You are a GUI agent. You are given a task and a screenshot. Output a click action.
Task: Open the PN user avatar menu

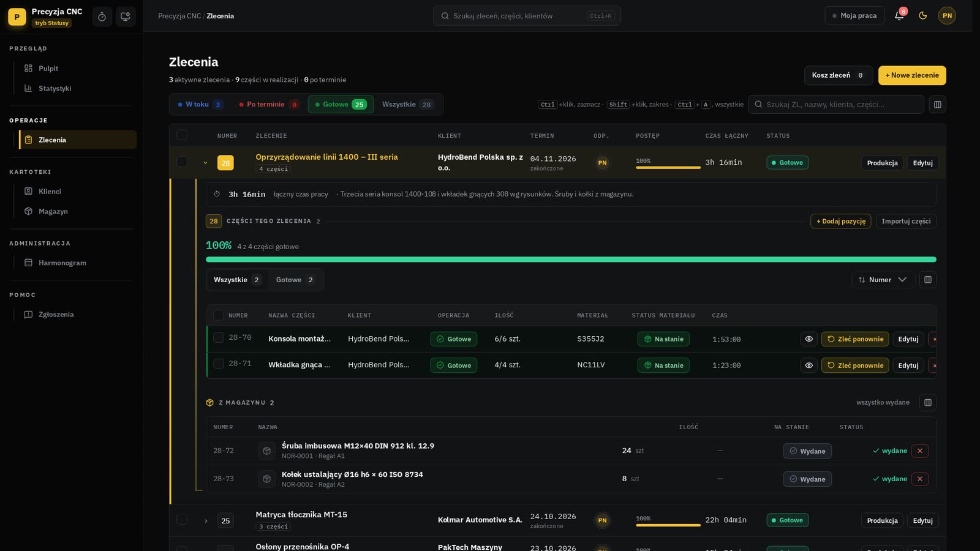point(947,16)
